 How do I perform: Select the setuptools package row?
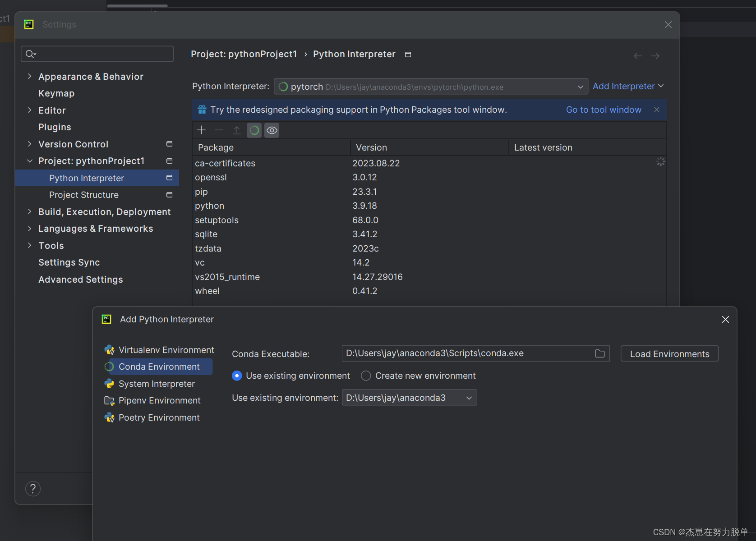click(x=429, y=220)
